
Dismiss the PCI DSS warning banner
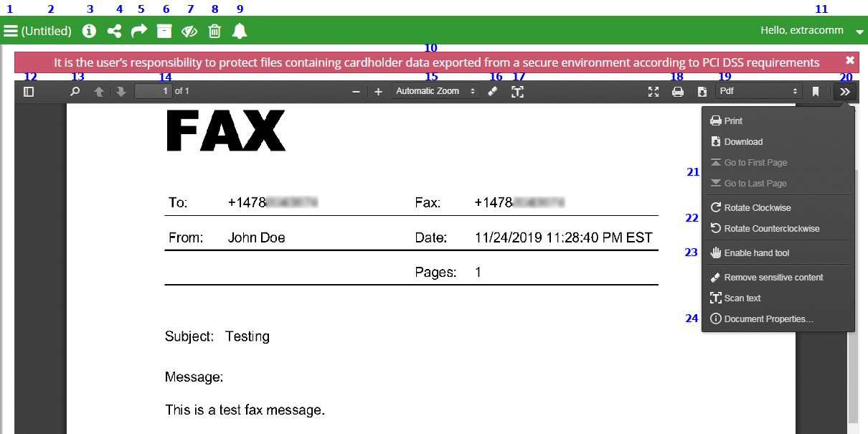coord(850,60)
